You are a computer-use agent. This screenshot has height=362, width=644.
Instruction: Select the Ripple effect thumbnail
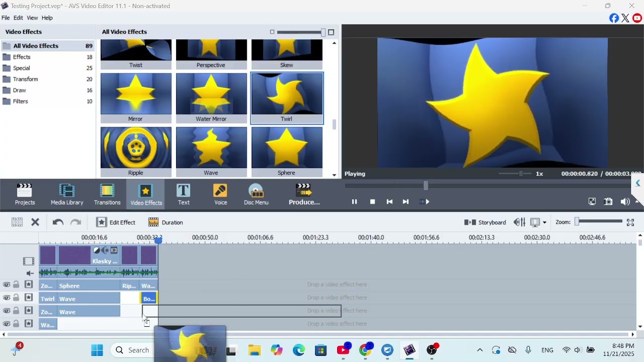[x=136, y=152]
